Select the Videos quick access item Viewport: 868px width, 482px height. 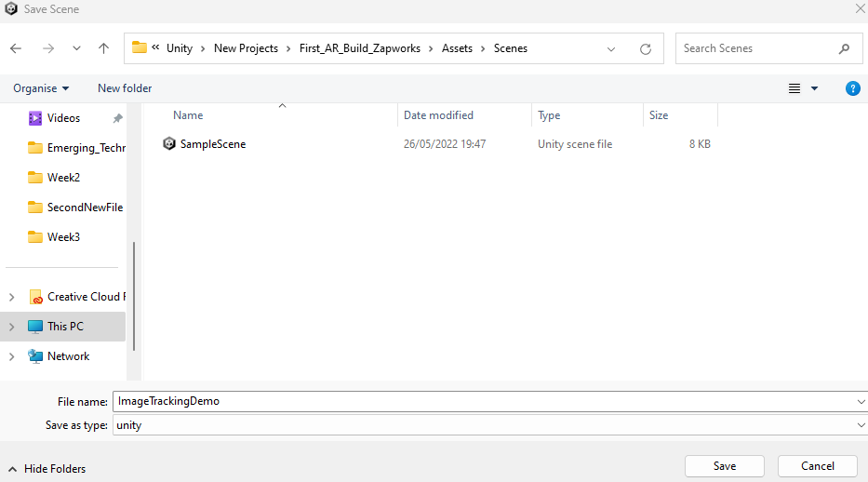pos(63,118)
